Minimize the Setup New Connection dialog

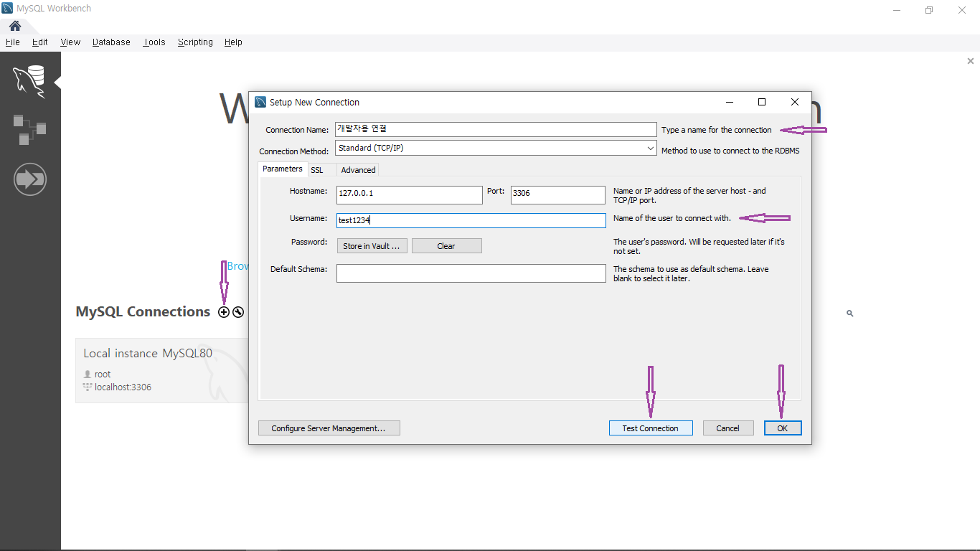click(x=729, y=102)
